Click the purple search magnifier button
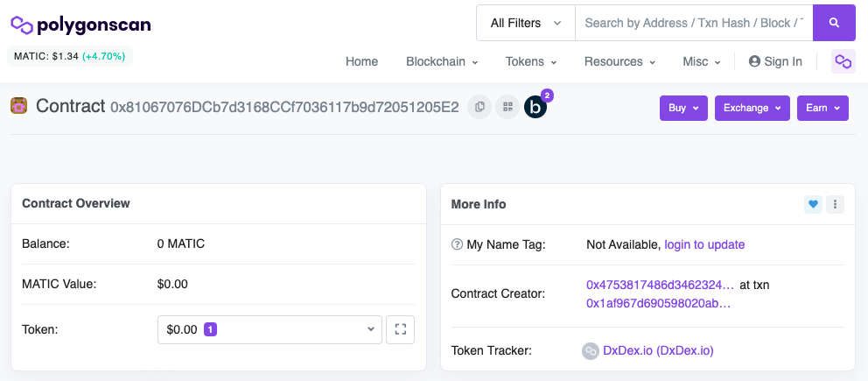This screenshot has width=868, height=381. [834, 23]
